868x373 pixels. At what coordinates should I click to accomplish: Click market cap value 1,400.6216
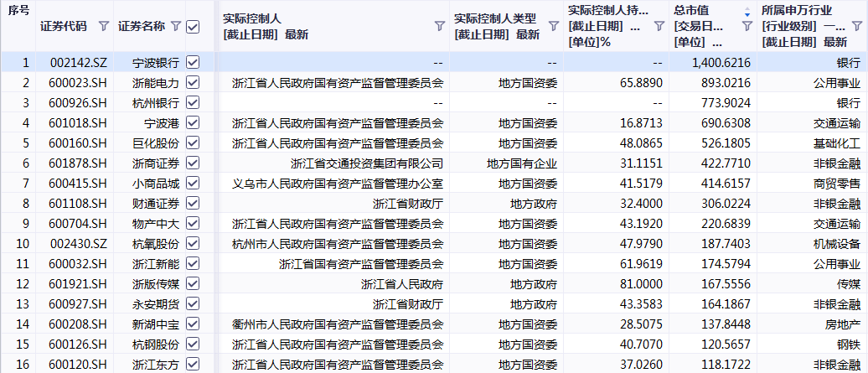[x=721, y=63]
